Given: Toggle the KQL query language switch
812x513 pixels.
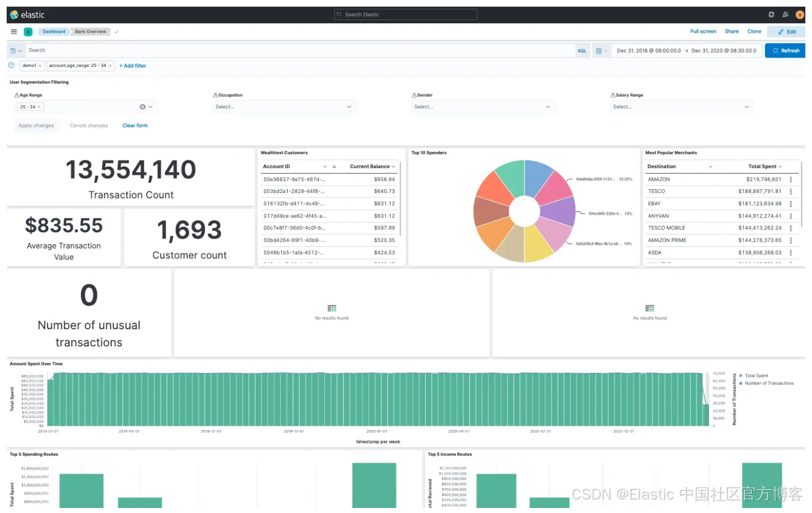Looking at the screenshot, I should [x=582, y=50].
